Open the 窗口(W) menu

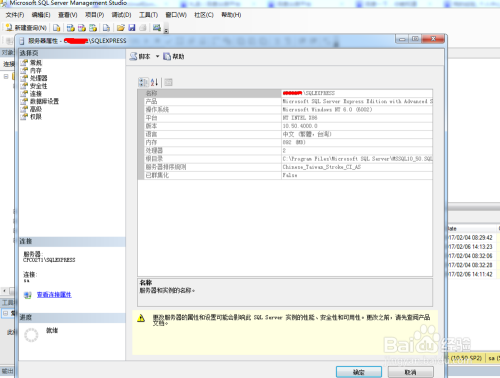[x=176, y=15]
